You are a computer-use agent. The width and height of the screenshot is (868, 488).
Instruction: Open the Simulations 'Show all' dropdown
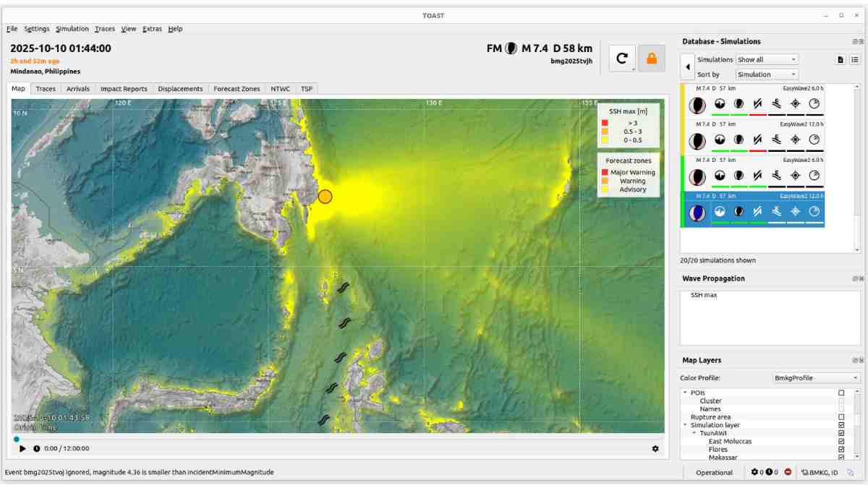click(x=767, y=59)
